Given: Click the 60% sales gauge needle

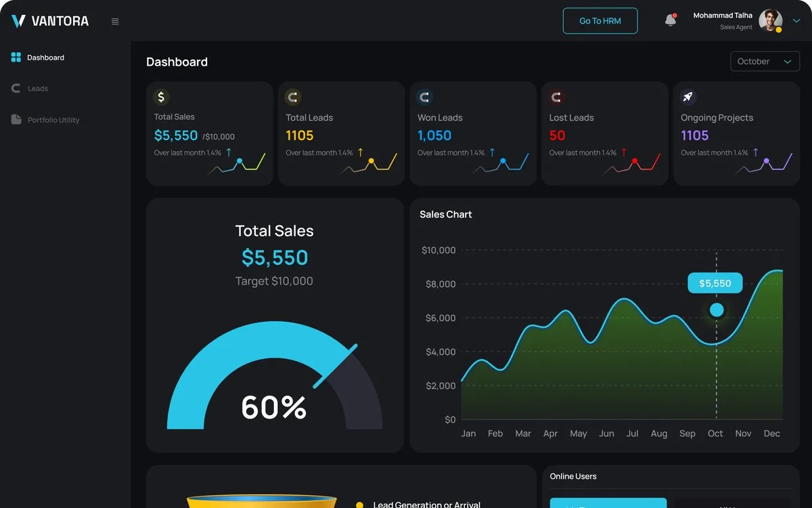Looking at the screenshot, I should (336, 366).
